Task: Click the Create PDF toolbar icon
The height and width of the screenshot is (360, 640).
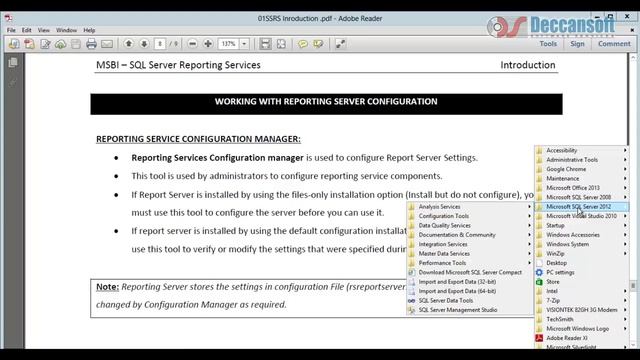Action: point(29,44)
